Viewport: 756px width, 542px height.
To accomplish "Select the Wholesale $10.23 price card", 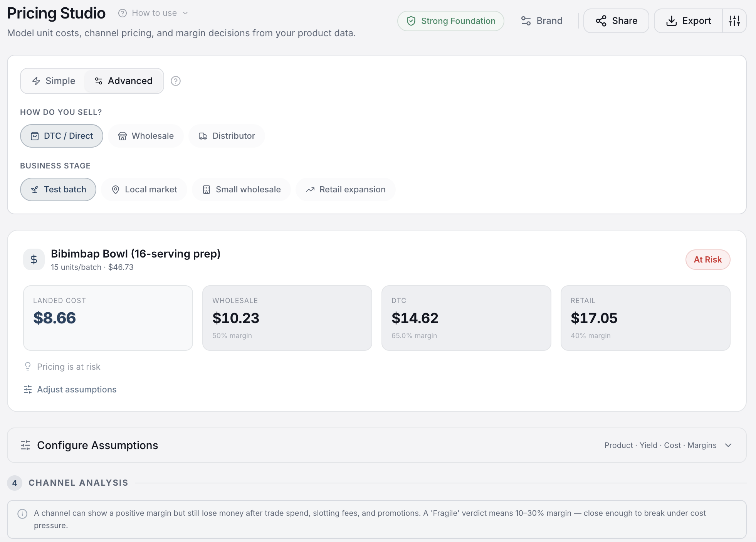I will pos(287,318).
